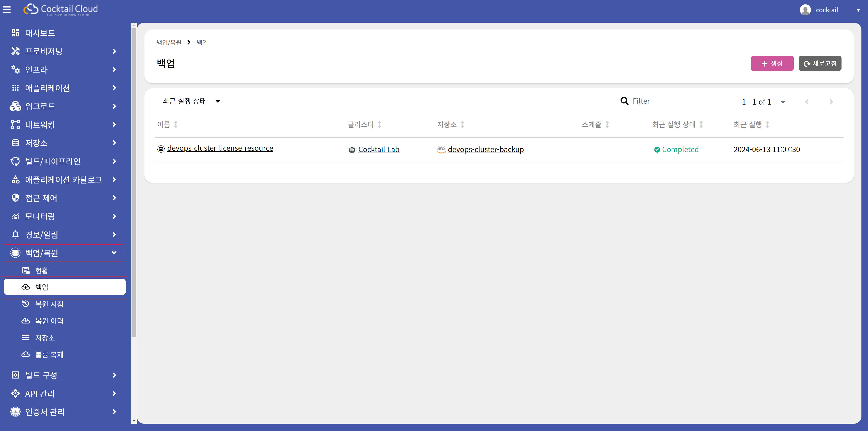Open devops-cluster-license-resource backup link
Image resolution: width=868 pixels, height=431 pixels.
point(220,148)
